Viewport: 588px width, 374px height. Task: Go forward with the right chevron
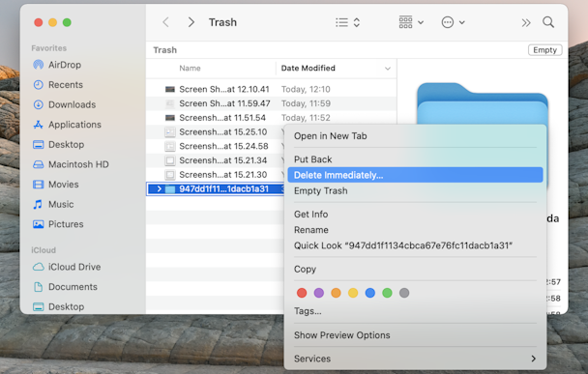pyautogui.click(x=191, y=22)
